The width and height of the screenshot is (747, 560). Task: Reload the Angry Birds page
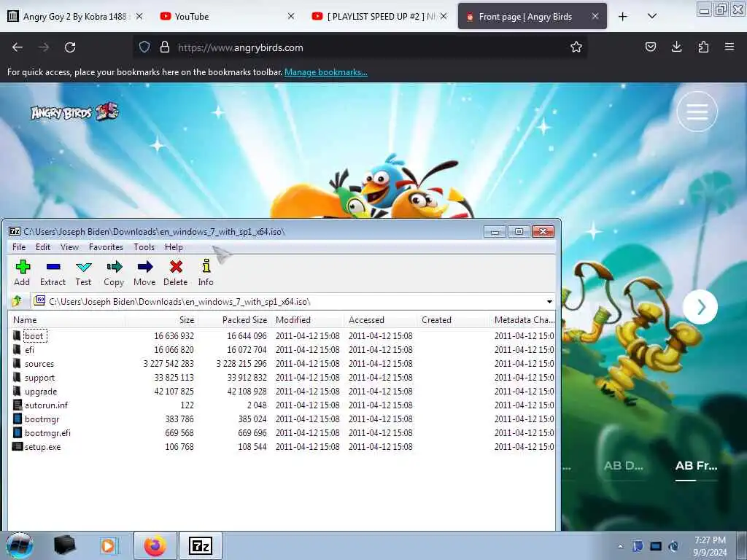tap(70, 47)
